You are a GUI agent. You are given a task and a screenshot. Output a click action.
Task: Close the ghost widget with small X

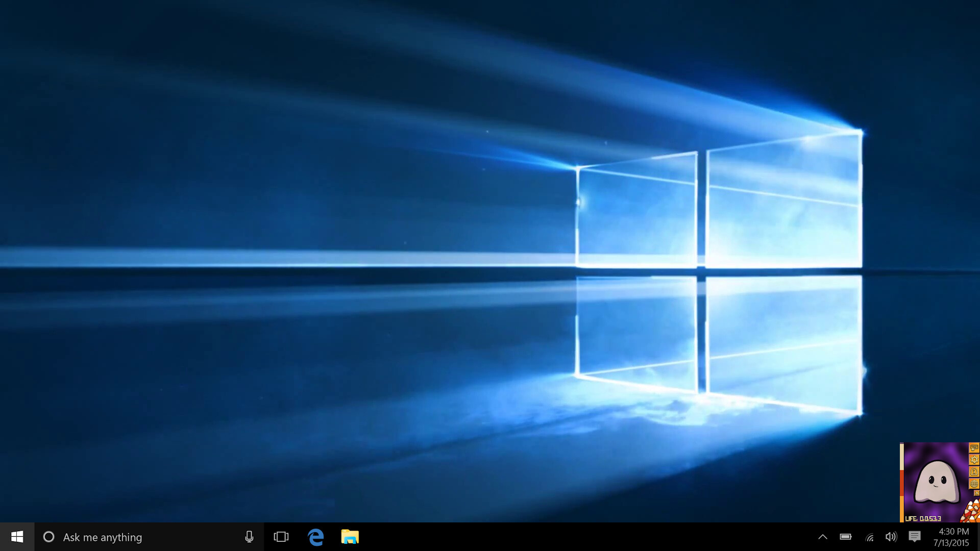coord(976,493)
